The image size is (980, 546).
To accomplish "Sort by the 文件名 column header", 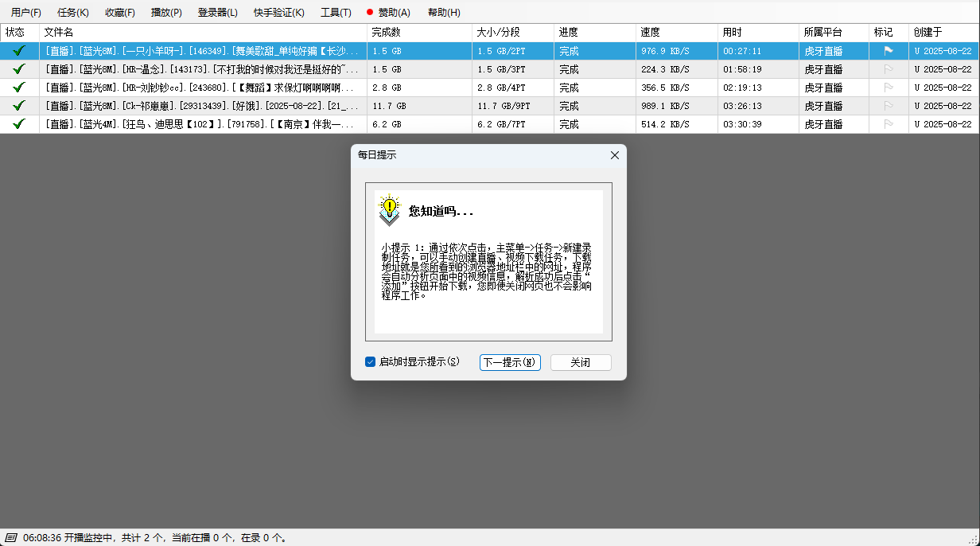I will pyautogui.click(x=59, y=33).
